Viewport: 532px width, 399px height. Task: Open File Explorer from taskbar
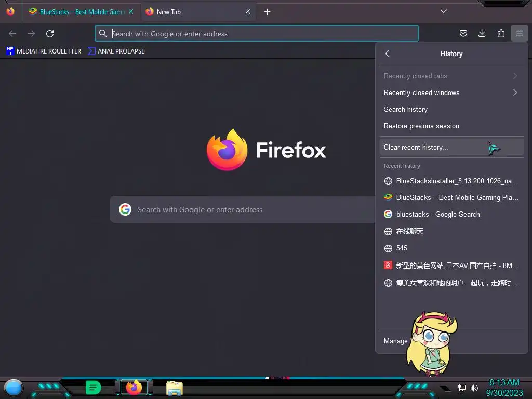point(175,388)
